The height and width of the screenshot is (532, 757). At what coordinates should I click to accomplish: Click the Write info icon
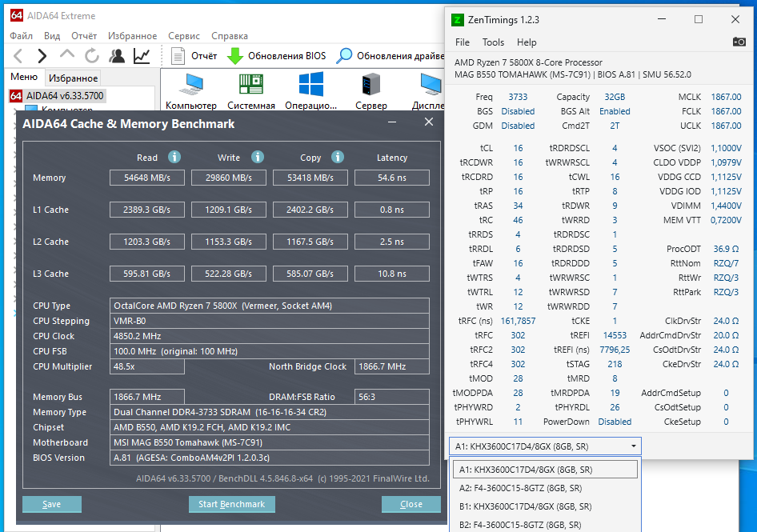pos(258,157)
